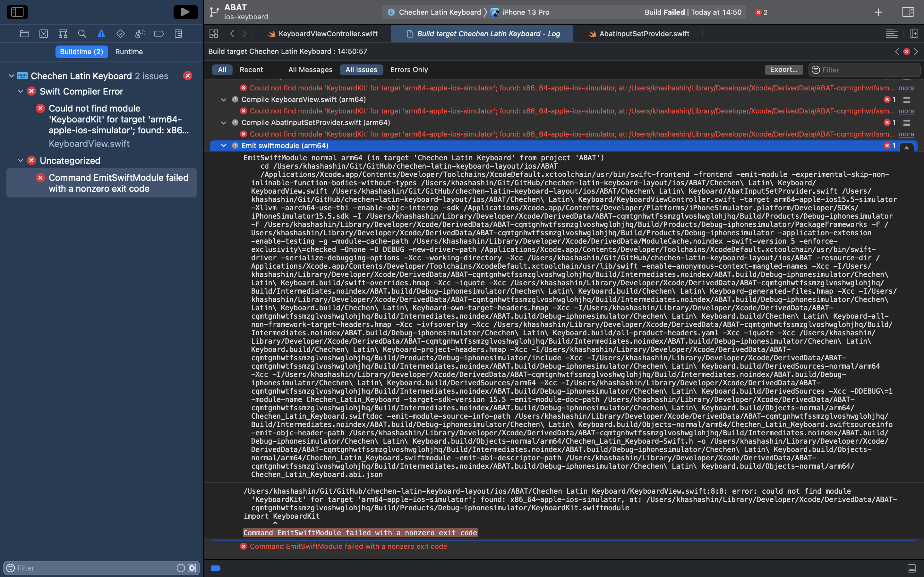This screenshot has height=577, width=924.
Task: Click the Run play button
Action: click(x=185, y=12)
